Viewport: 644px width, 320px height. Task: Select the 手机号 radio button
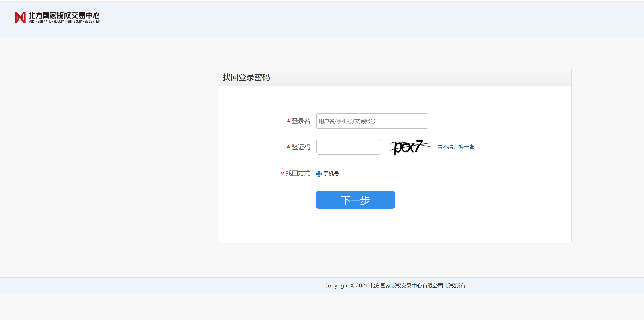point(319,174)
